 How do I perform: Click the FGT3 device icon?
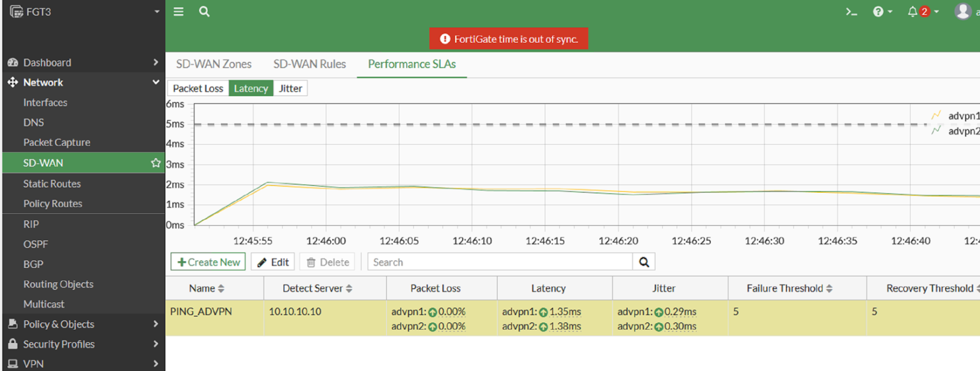[17, 12]
